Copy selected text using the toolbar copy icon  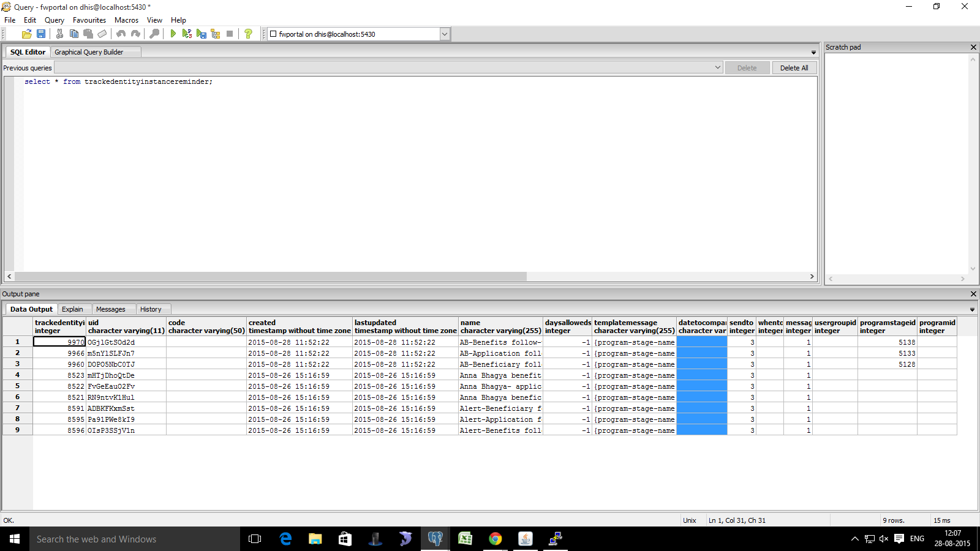click(74, 34)
